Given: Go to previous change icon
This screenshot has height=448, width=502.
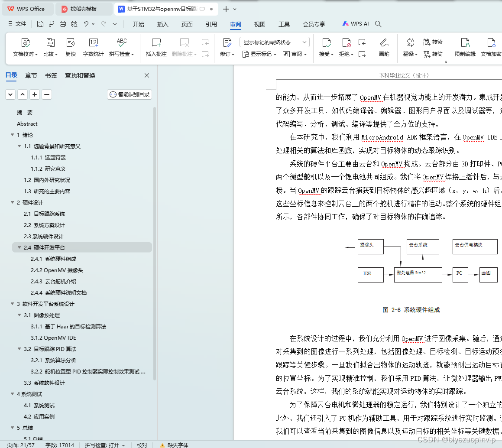Looking at the screenshot, I should click(362, 42).
